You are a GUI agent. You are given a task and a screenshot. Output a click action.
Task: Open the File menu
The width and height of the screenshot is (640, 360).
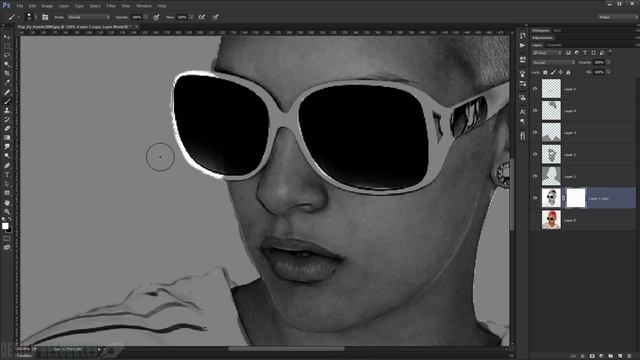pyautogui.click(x=20, y=6)
